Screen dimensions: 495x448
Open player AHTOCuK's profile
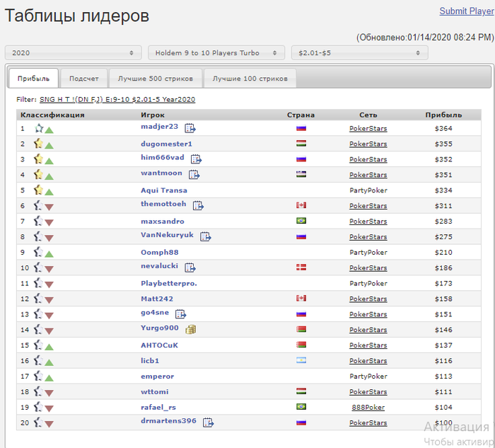[x=159, y=345]
